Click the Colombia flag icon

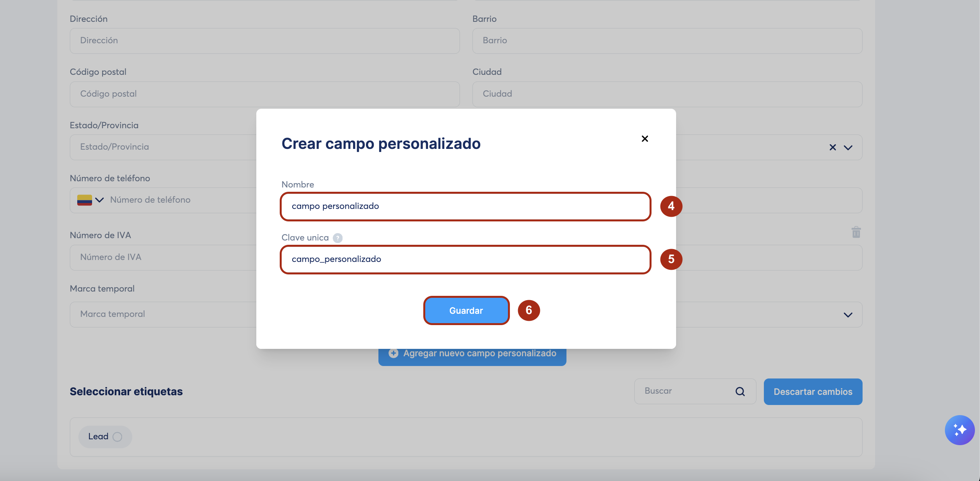click(x=84, y=200)
